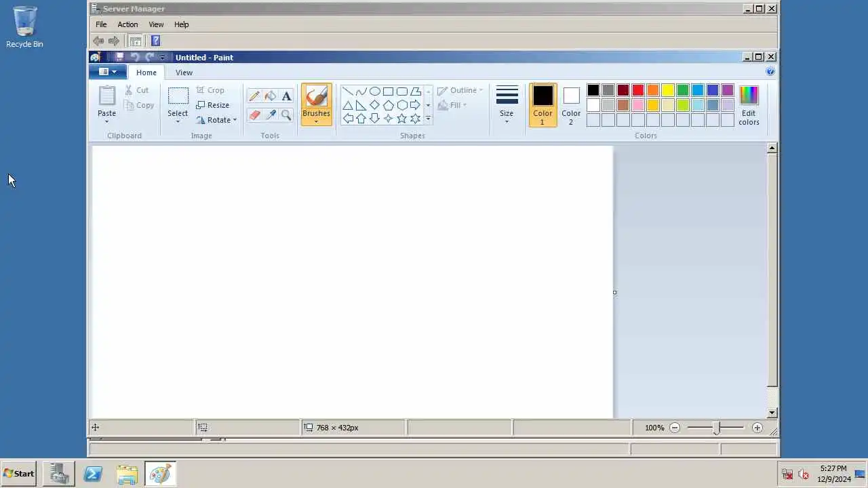Screen dimensions: 868x488
Task: Click the zoom out minus button
Action: click(674, 428)
